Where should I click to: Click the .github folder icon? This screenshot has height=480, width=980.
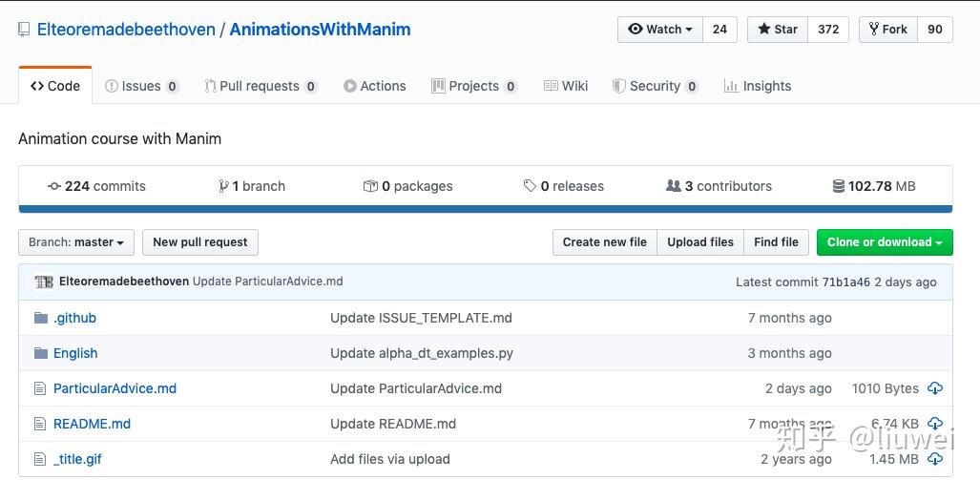point(41,318)
